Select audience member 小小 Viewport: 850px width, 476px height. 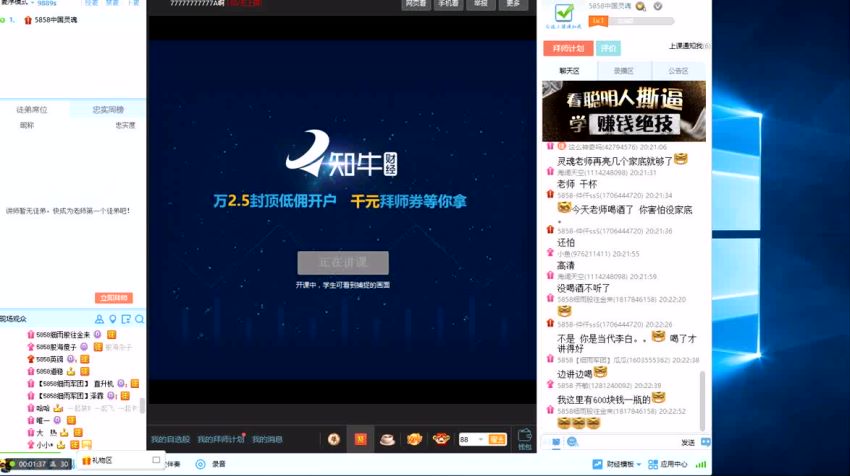45,445
